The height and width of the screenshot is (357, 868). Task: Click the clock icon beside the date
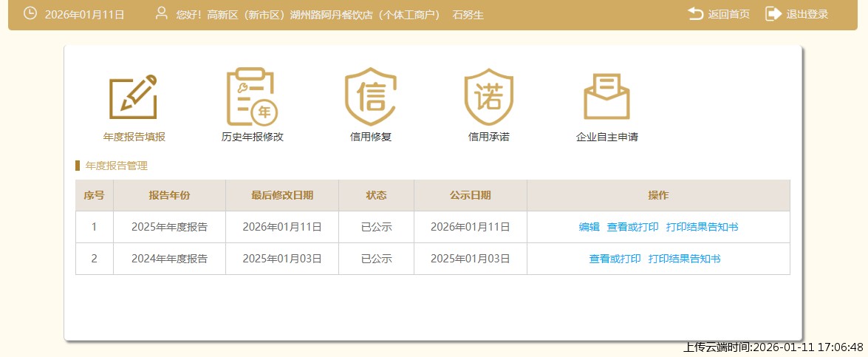tap(30, 14)
